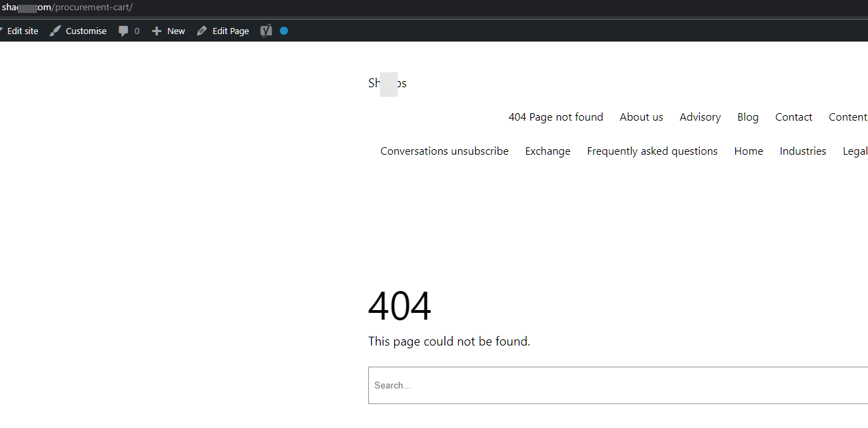Click the Customise paintbrush icon
The width and height of the screenshot is (868, 428).
(55, 31)
